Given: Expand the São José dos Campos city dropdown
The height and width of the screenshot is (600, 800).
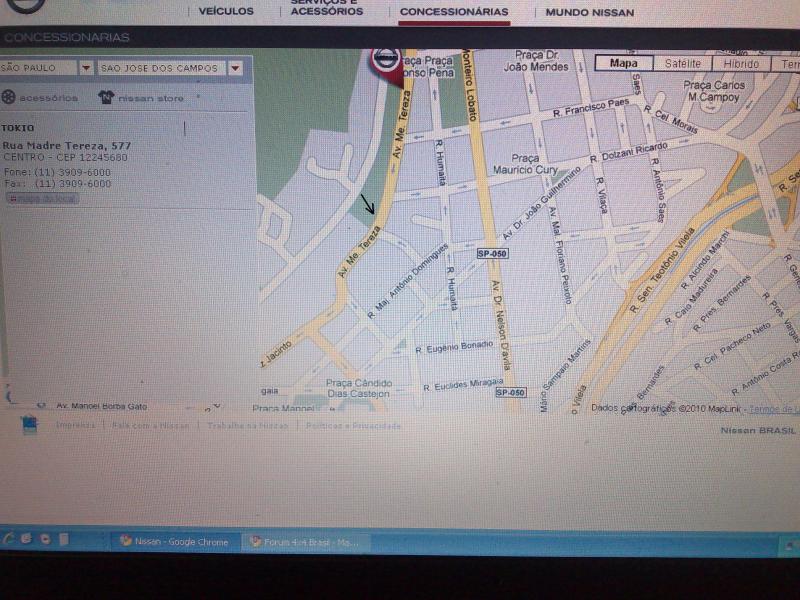Looking at the screenshot, I should pos(235,68).
